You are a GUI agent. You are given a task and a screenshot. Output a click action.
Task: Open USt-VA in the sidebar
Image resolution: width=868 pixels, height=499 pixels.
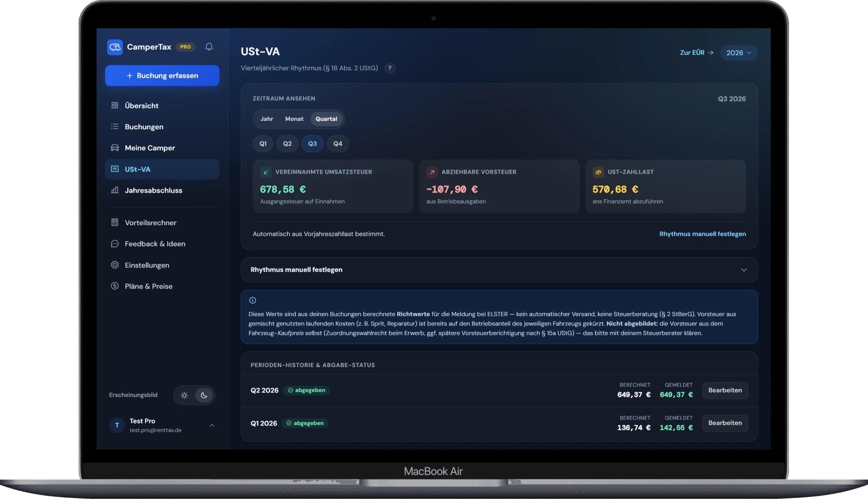tap(162, 169)
